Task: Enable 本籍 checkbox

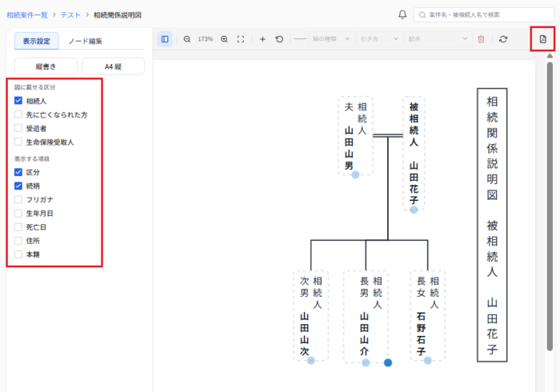Action: 18,254
